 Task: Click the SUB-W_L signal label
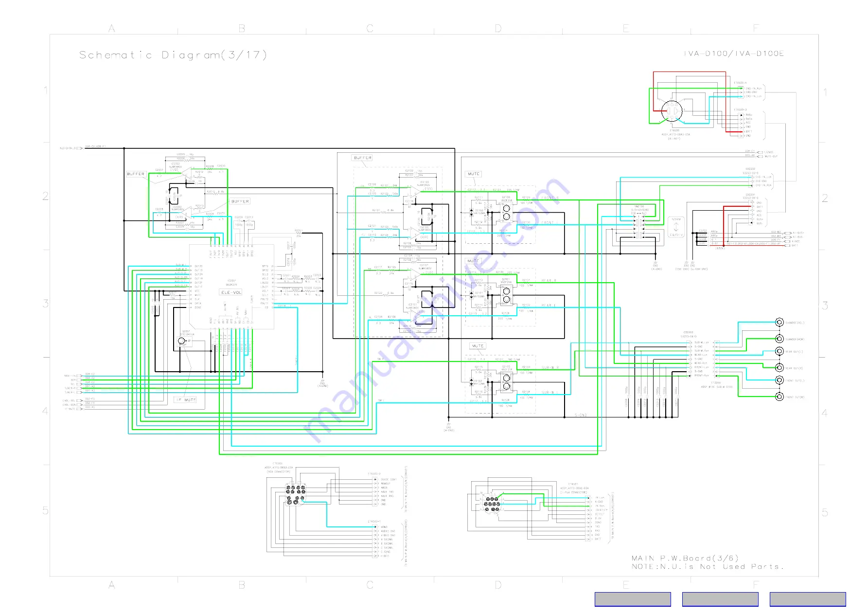(x=549, y=392)
